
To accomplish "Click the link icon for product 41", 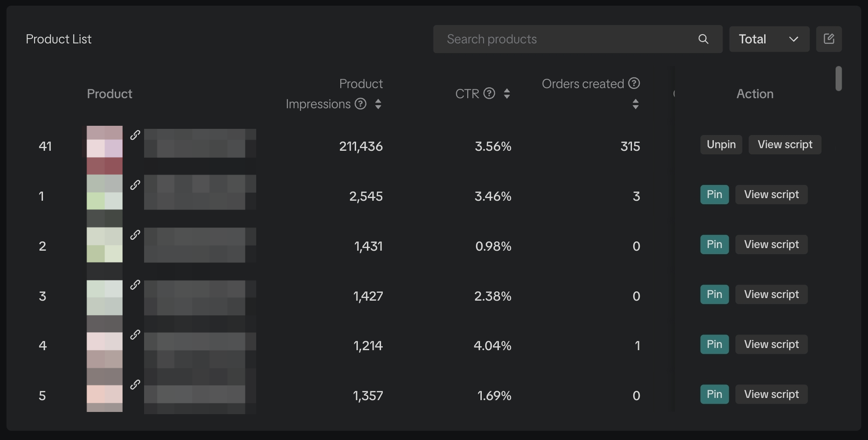I will coord(135,135).
